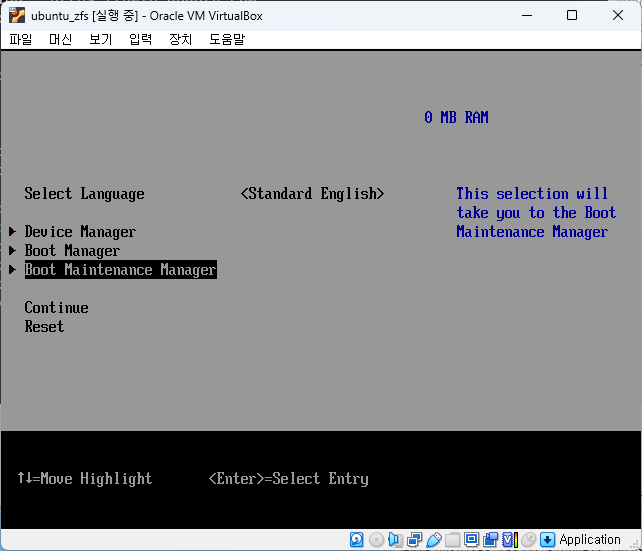The height and width of the screenshot is (551, 642).
Task: Expand the Boot Manager entry
Action: 72,251
